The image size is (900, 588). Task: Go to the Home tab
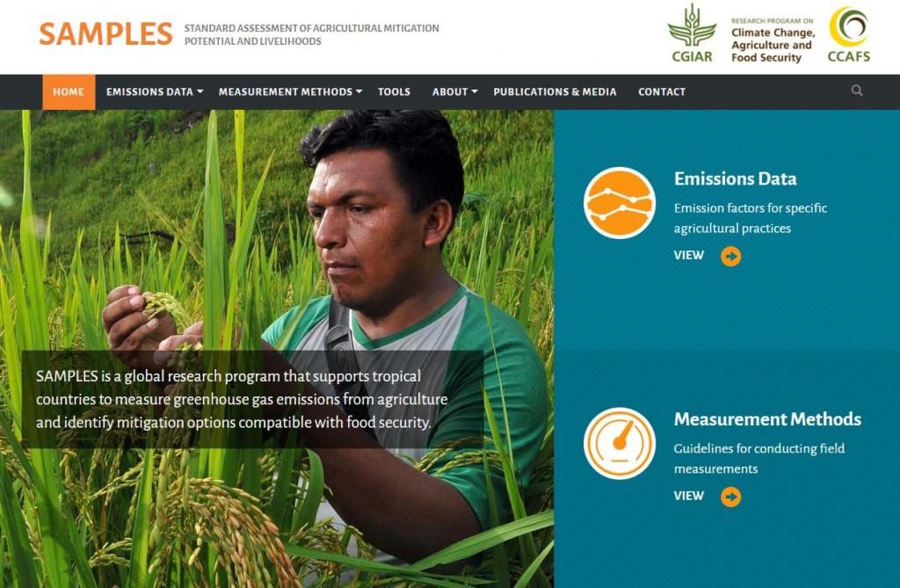(69, 92)
